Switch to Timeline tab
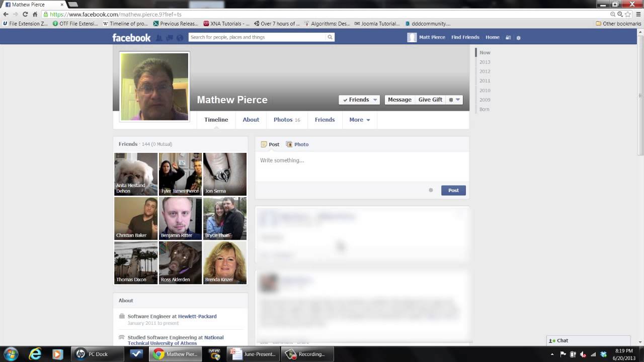Viewport: 644px width, 362px height. click(x=216, y=120)
